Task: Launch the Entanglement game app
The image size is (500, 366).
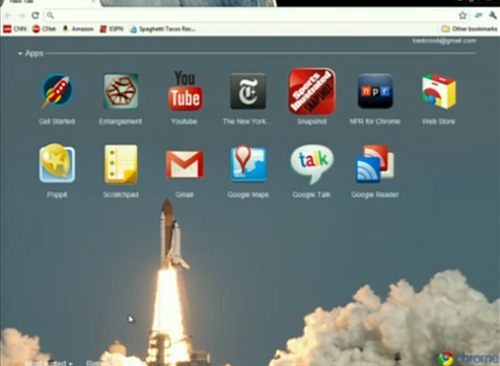Action: click(x=121, y=91)
